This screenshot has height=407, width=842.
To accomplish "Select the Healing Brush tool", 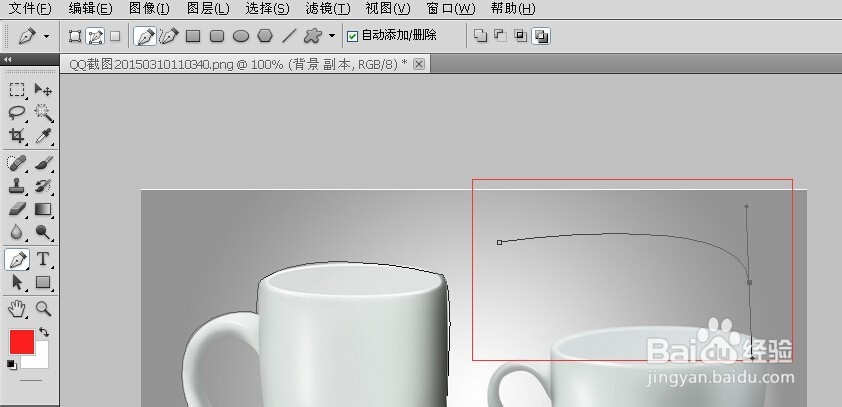I will pos(17,163).
